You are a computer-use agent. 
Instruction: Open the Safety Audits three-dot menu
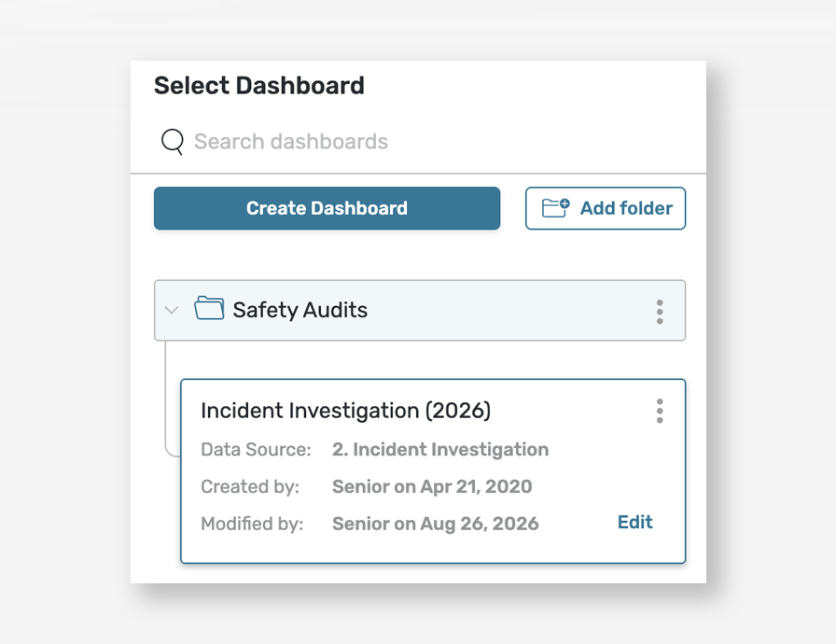click(660, 312)
